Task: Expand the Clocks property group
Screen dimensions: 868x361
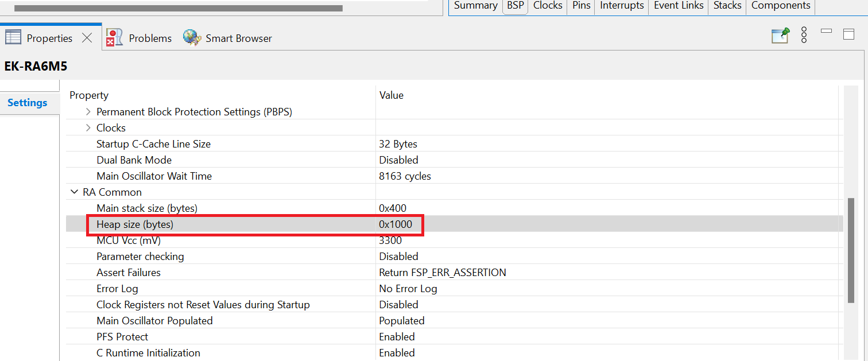Action: coord(88,128)
